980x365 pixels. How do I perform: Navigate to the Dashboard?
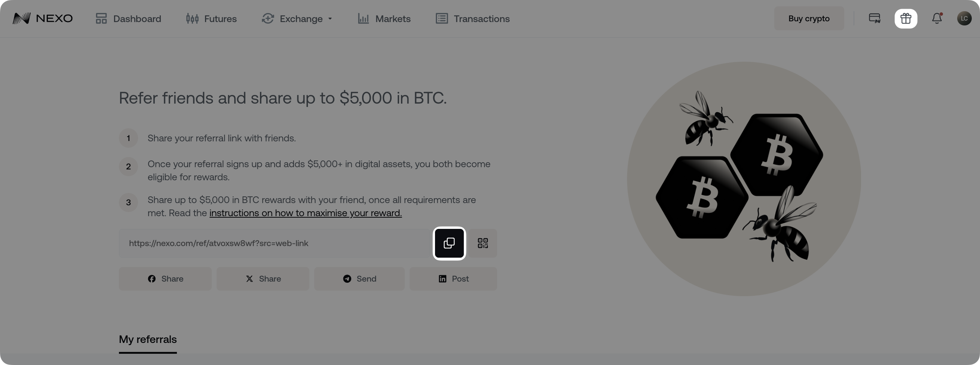coord(128,18)
